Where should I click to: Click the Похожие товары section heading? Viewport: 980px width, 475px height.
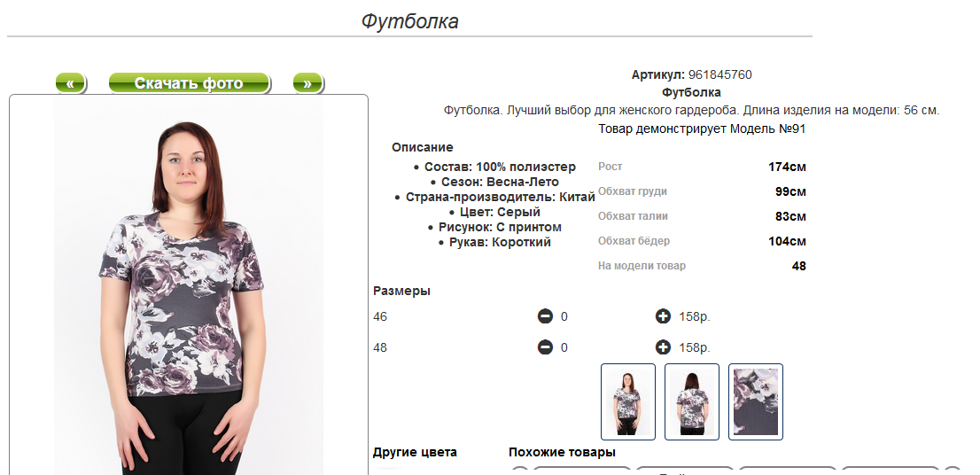pyautogui.click(x=562, y=452)
